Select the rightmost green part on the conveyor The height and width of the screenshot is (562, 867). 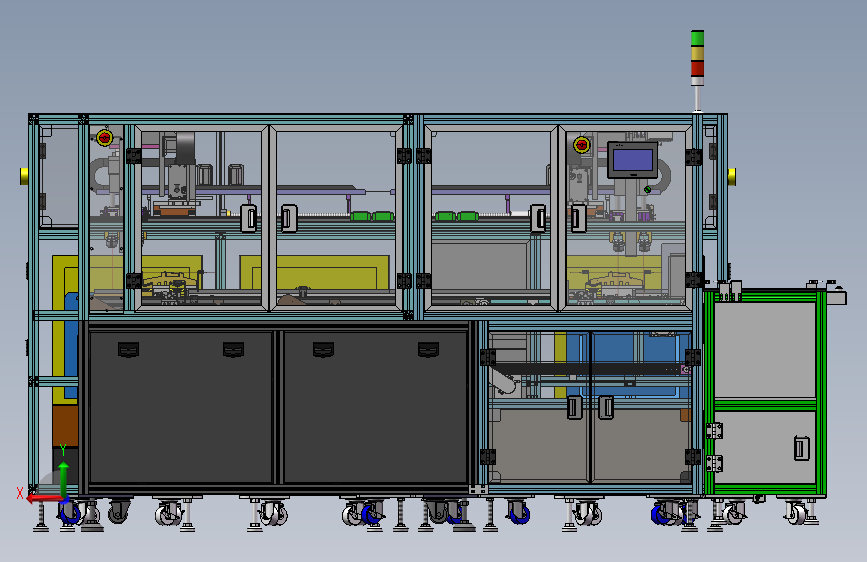pyautogui.click(x=468, y=216)
